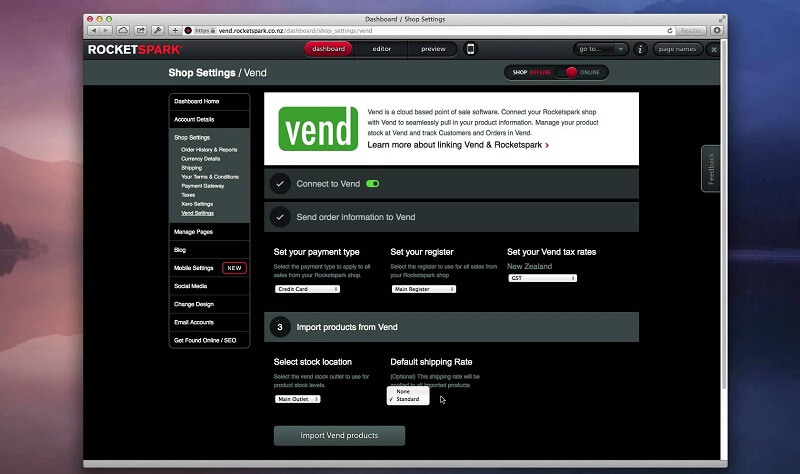The height and width of the screenshot is (474, 800).
Task: Open the 'go to...' dropdown
Action: [601, 49]
